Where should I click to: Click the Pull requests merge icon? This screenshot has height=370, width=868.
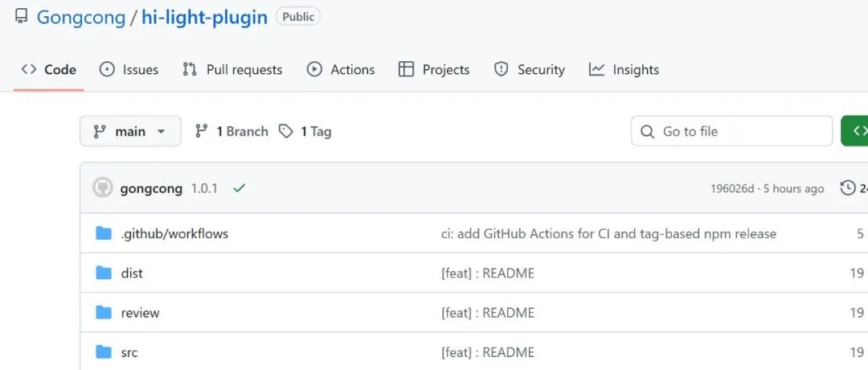[190, 69]
